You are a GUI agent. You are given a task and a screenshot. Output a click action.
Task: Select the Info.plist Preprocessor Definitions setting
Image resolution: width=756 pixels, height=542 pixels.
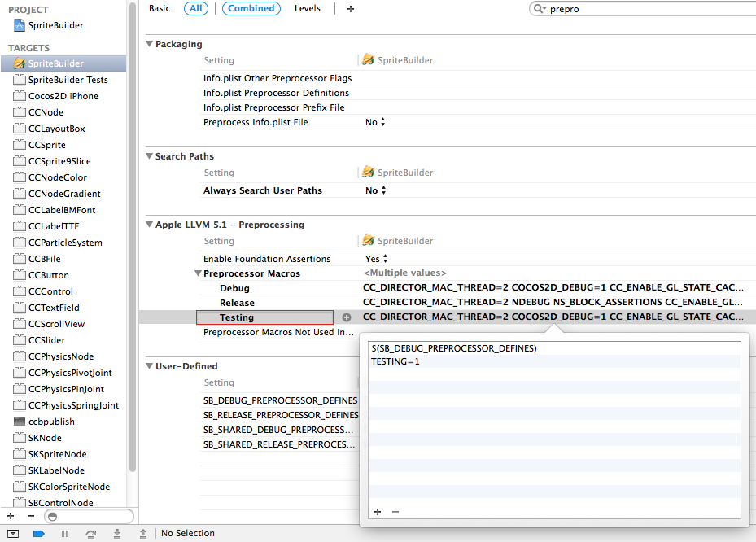point(276,93)
